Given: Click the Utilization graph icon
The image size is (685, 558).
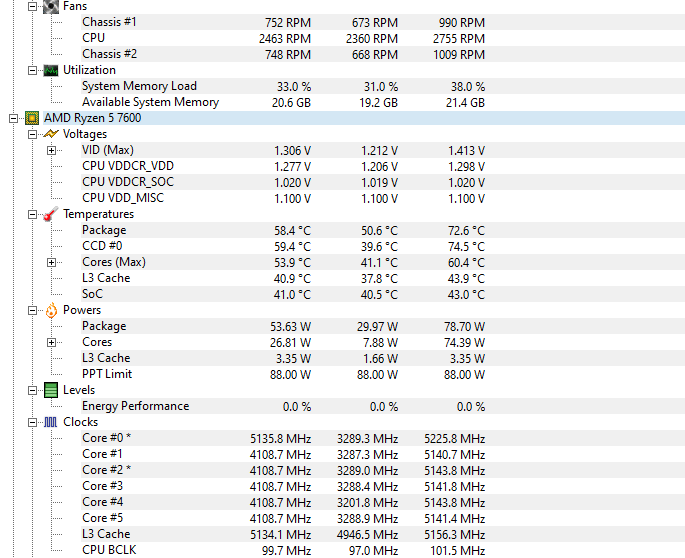Looking at the screenshot, I should [51, 70].
